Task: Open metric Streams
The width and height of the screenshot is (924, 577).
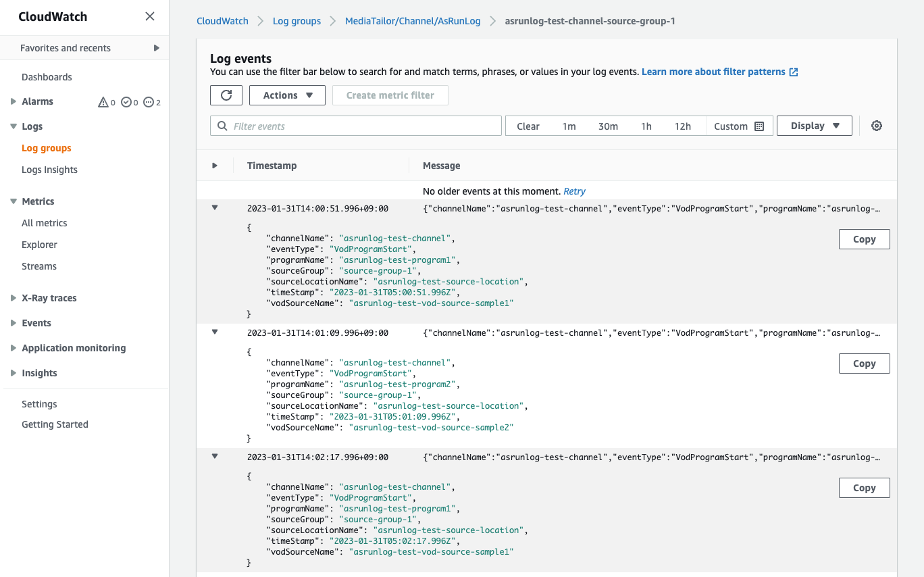Action: tap(39, 266)
